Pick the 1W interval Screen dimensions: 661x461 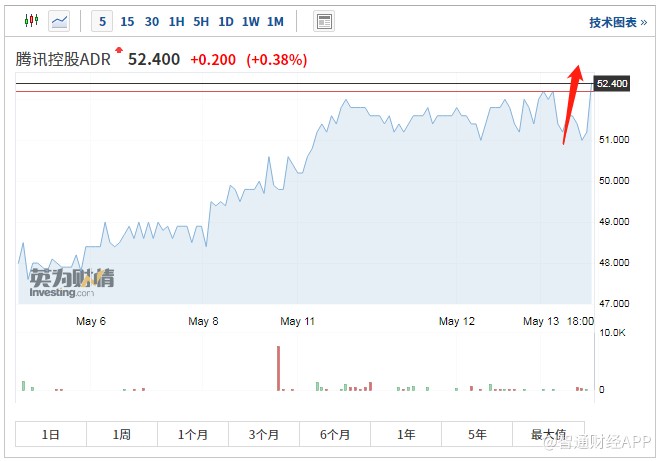250,21
